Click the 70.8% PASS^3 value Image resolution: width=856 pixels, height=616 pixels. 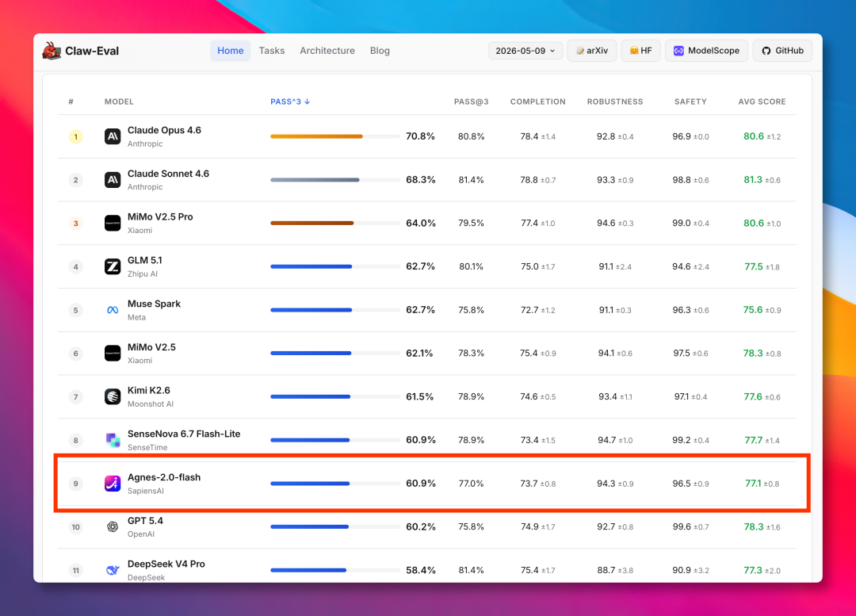pyautogui.click(x=420, y=136)
